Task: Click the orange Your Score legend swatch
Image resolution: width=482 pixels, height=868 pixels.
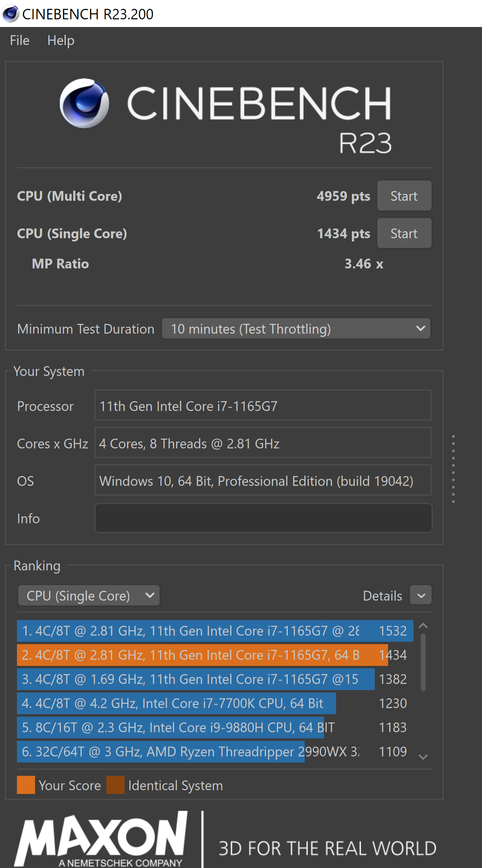Action: 26,785
